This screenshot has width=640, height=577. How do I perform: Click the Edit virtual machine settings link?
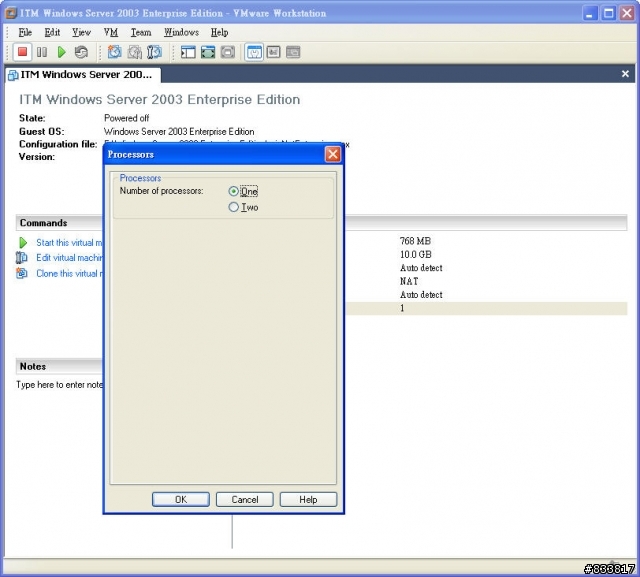point(69,258)
